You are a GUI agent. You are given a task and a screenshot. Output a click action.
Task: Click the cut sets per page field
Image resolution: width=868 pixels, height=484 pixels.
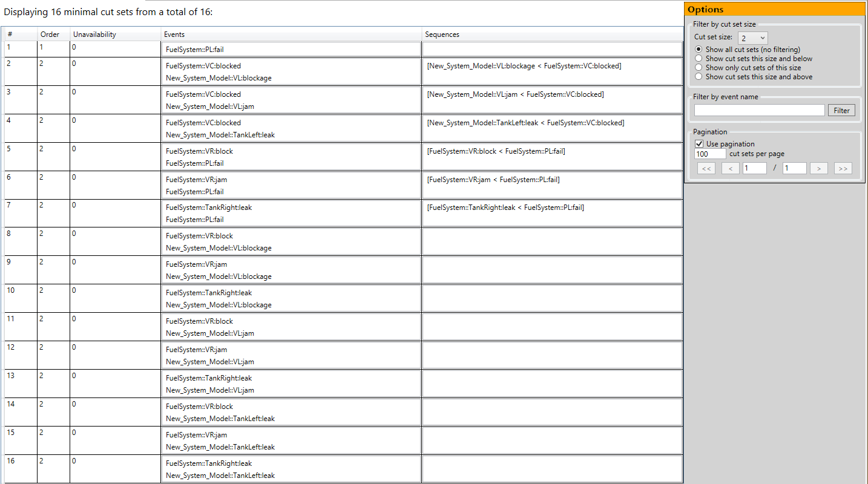coord(710,154)
